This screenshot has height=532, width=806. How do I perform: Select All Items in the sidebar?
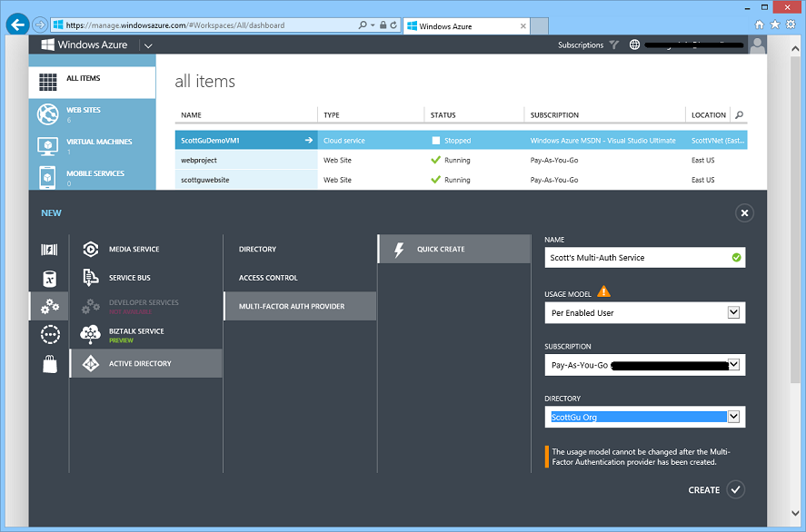point(93,82)
